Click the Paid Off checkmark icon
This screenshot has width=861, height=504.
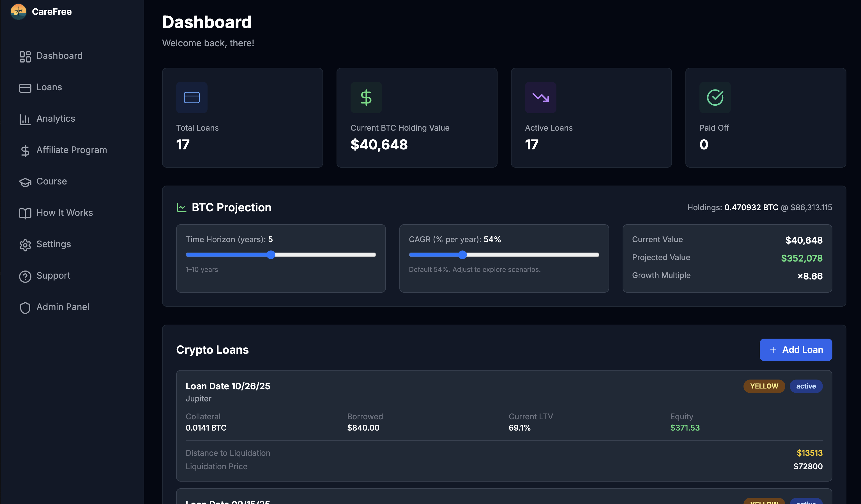(715, 97)
